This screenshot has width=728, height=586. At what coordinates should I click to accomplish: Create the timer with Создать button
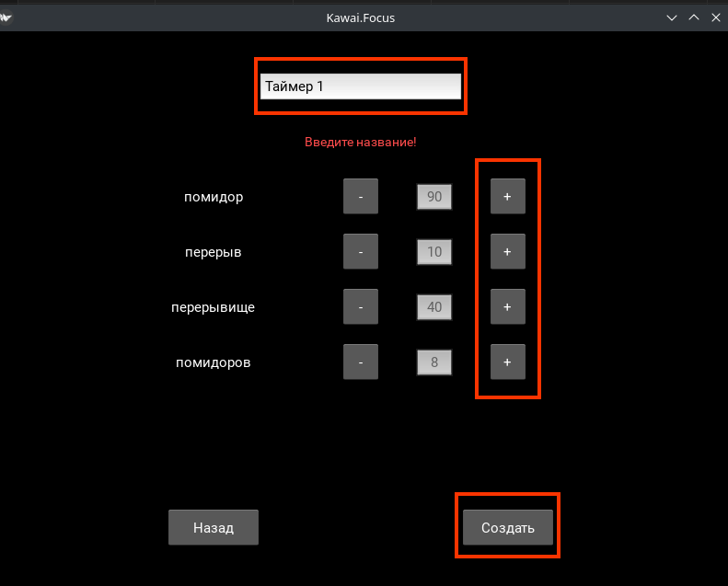507,528
